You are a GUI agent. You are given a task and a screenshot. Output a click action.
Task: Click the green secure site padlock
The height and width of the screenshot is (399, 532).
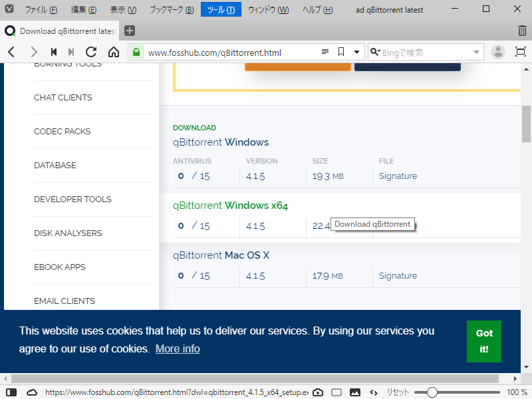[x=136, y=53]
